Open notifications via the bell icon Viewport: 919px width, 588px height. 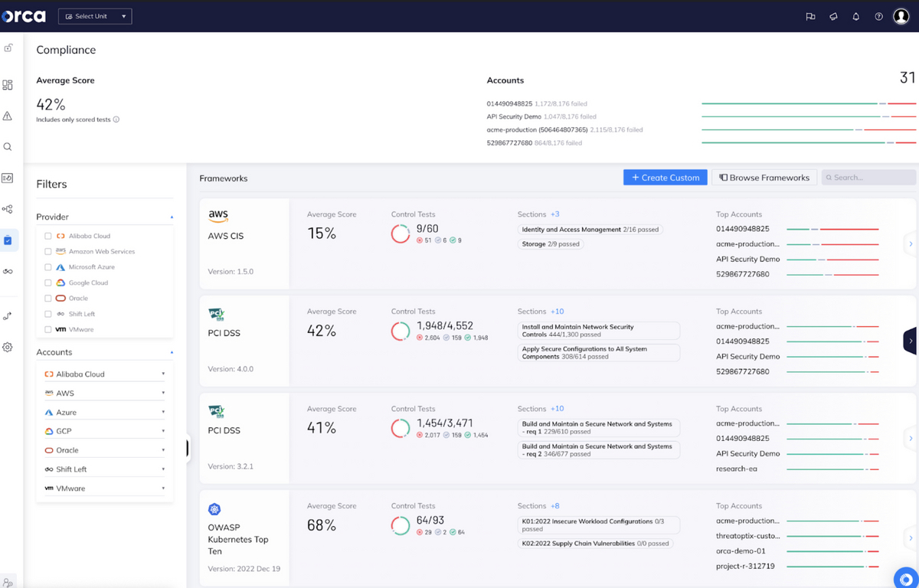(x=855, y=15)
